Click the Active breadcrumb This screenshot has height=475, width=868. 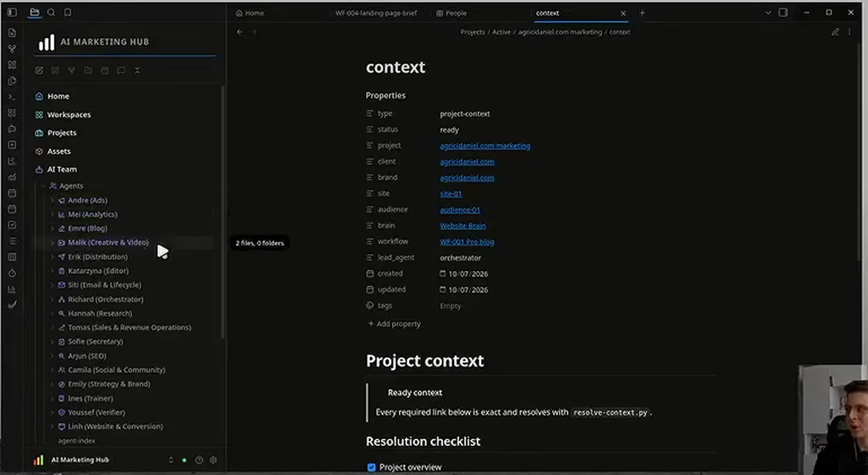(501, 32)
